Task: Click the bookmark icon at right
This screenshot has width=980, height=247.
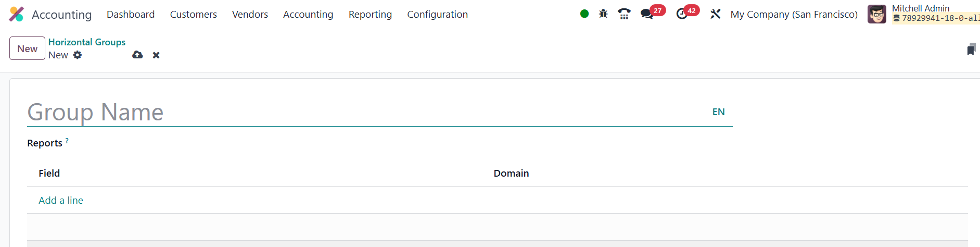Action: coord(971,50)
